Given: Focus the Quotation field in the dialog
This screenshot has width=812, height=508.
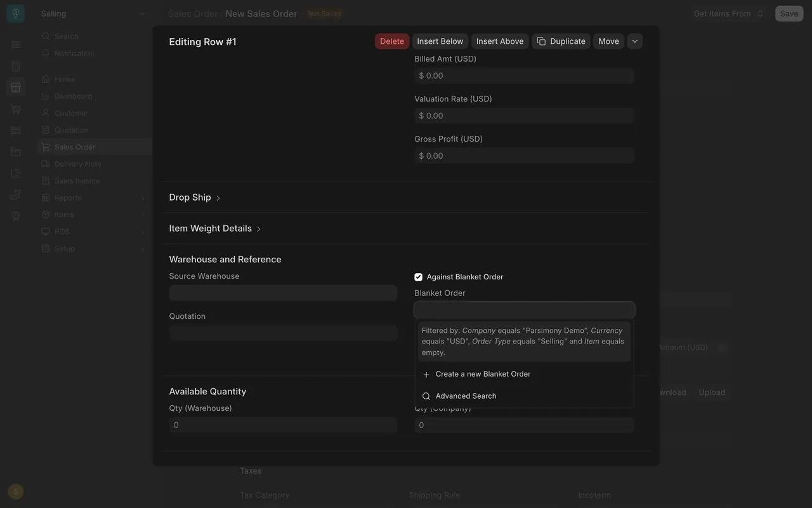Looking at the screenshot, I should click(x=283, y=333).
